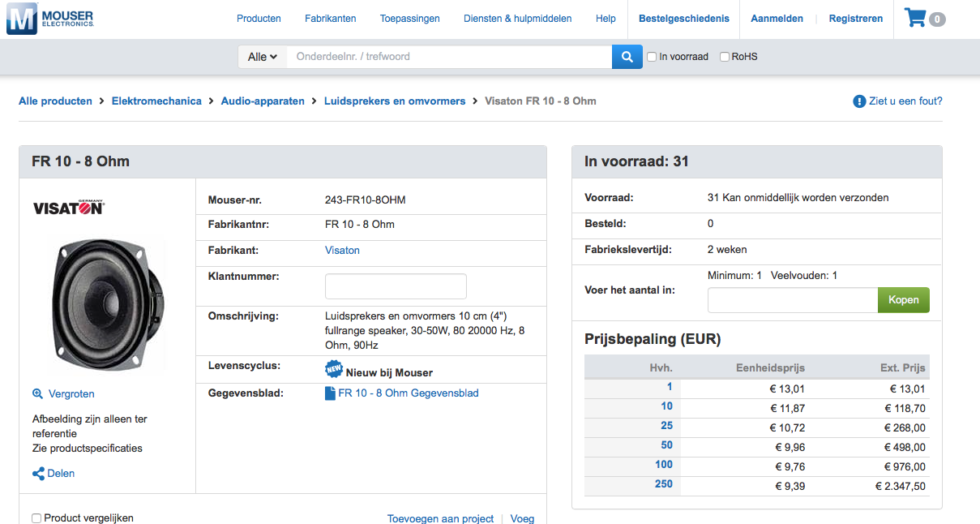Open the 'Diensten & hulpmiddelen' menu
The width and height of the screenshot is (980, 524).
point(517,19)
